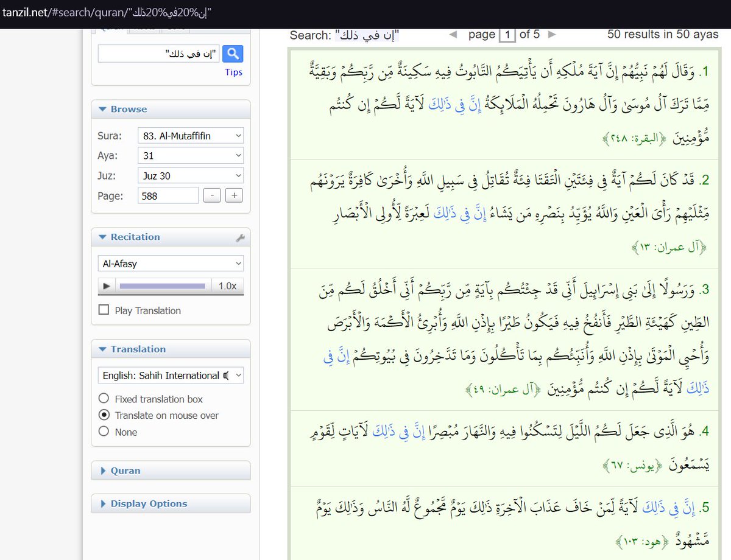Click the blue magnifier search button

pyautogui.click(x=233, y=54)
